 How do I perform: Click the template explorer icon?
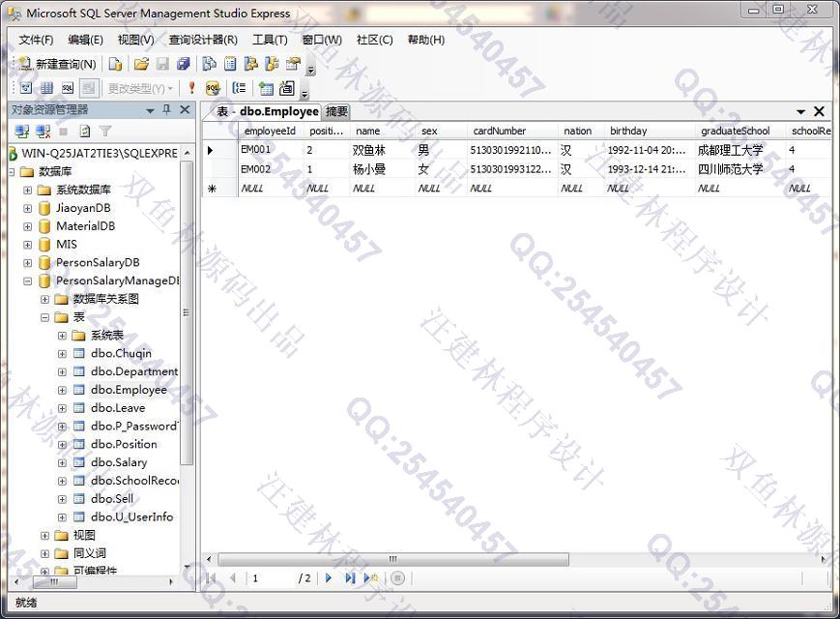point(272,64)
